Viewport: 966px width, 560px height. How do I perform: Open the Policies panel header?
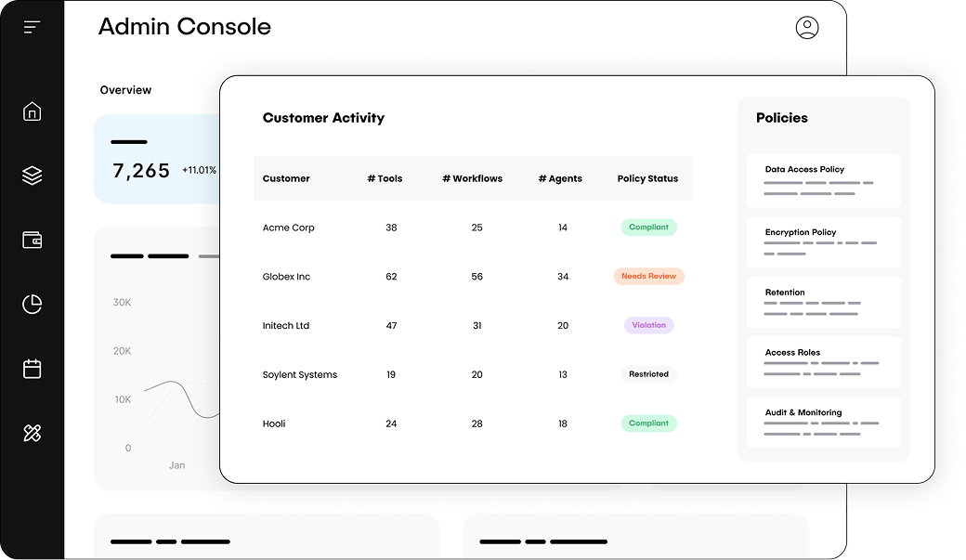(781, 118)
